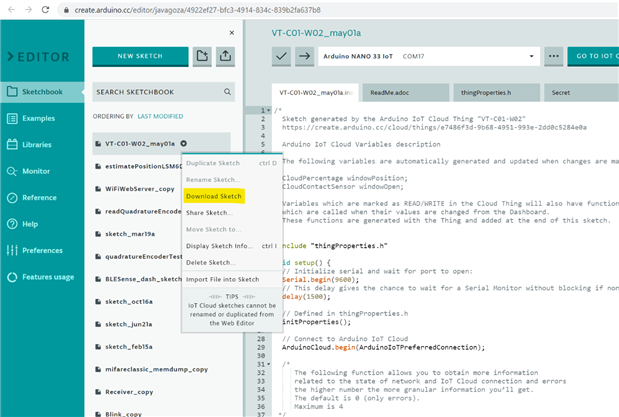This screenshot has height=417, width=619.
Task: Switch to the ReadMe.adoc tab
Action: pyautogui.click(x=406, y=92)
